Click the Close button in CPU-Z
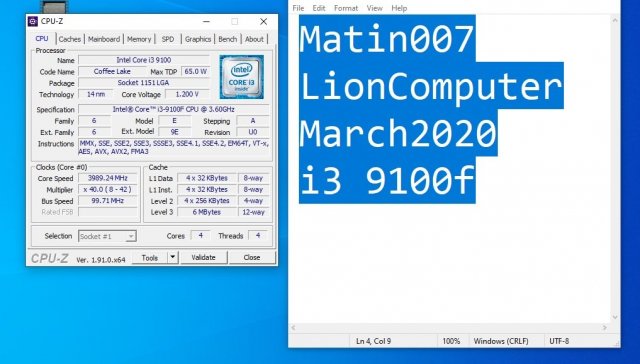The width and height of the screenshot is (640, 364). point(252,258)
